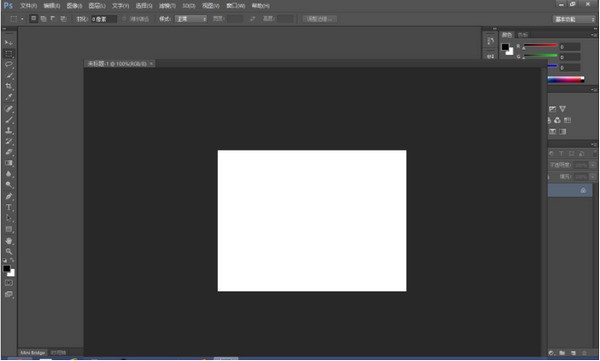This screenshot has height=361, width=600.
Task: Open the layer Opacity dropdown arrow
Action: pos(592,165)
